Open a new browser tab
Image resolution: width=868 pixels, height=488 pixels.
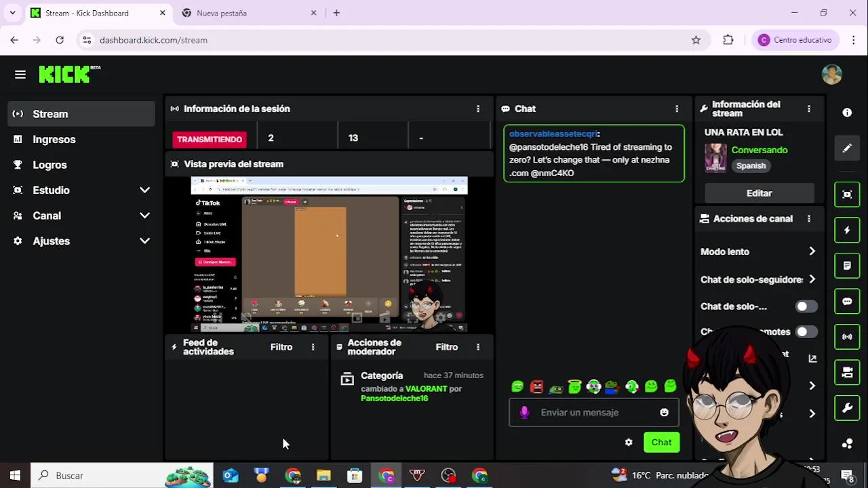[x=336, y=13]
